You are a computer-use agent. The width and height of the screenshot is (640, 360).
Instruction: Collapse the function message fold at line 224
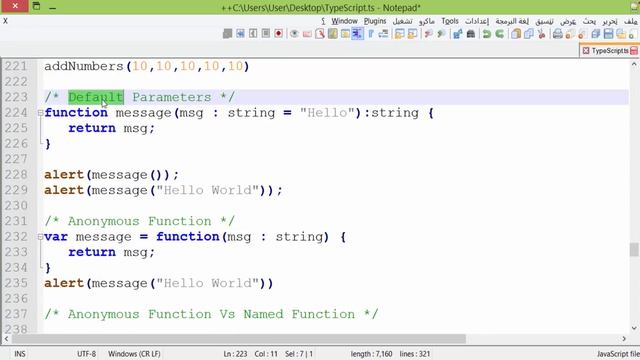pos(40,113)
